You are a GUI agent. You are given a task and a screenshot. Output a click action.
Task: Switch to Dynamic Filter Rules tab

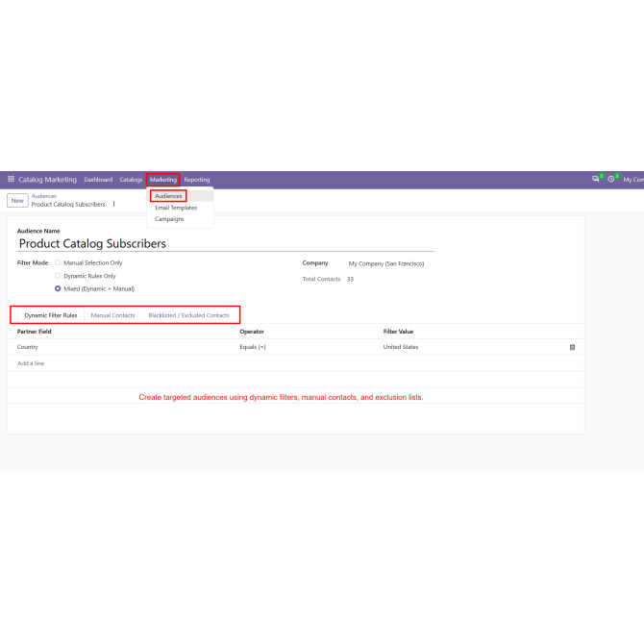tap(51, 315)
